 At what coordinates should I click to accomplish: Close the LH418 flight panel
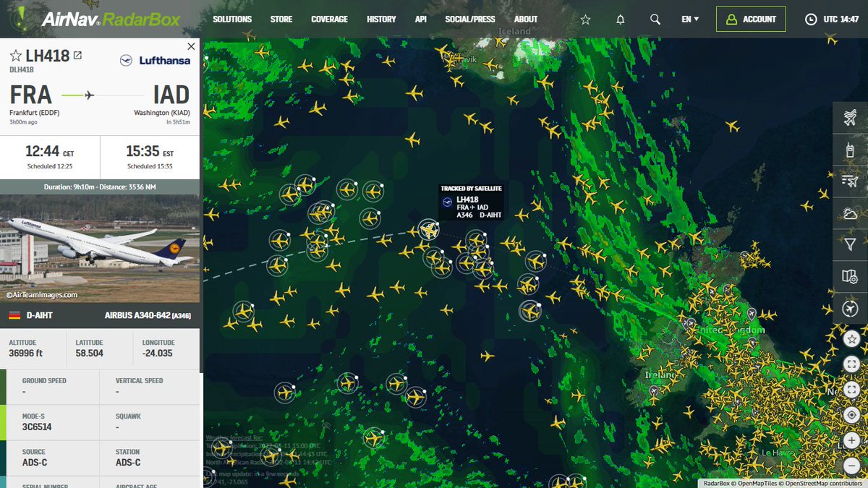[191, 46]
